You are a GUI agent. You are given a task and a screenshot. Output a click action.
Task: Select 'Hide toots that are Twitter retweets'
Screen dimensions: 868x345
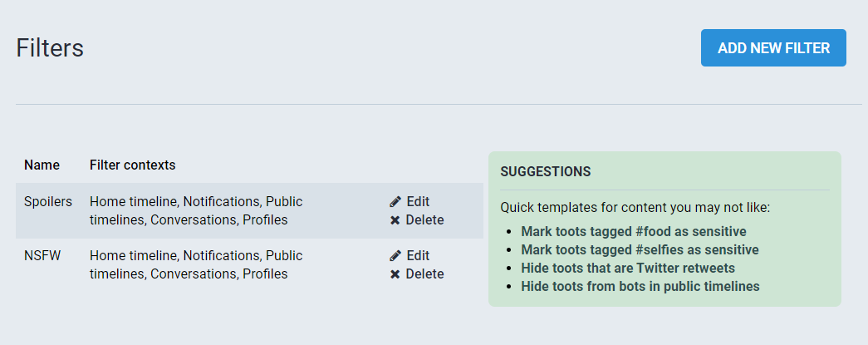point(627,268)
